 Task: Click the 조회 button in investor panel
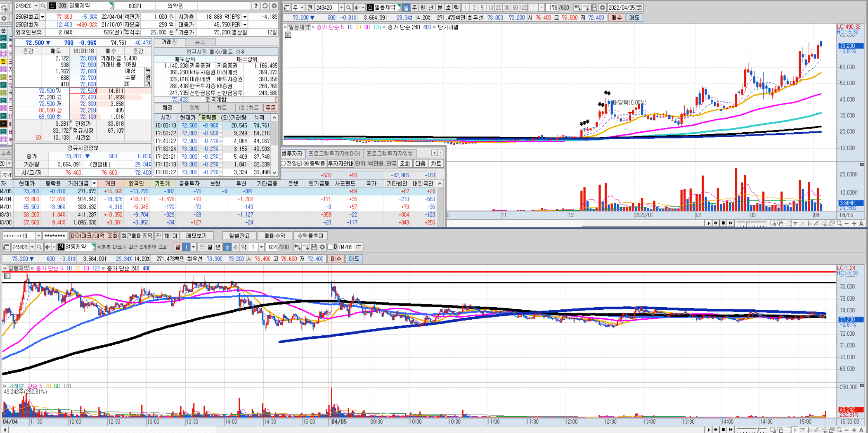[x=404, y=164]
